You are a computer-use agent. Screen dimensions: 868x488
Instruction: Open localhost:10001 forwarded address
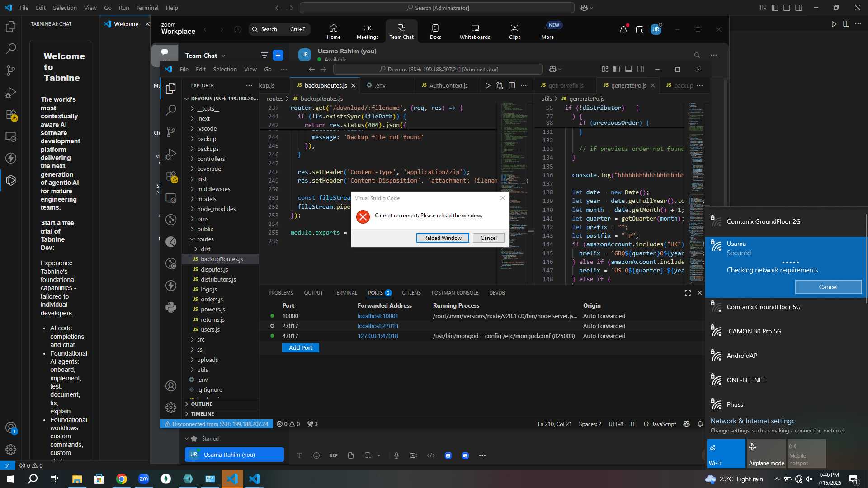tap(378, 316)
